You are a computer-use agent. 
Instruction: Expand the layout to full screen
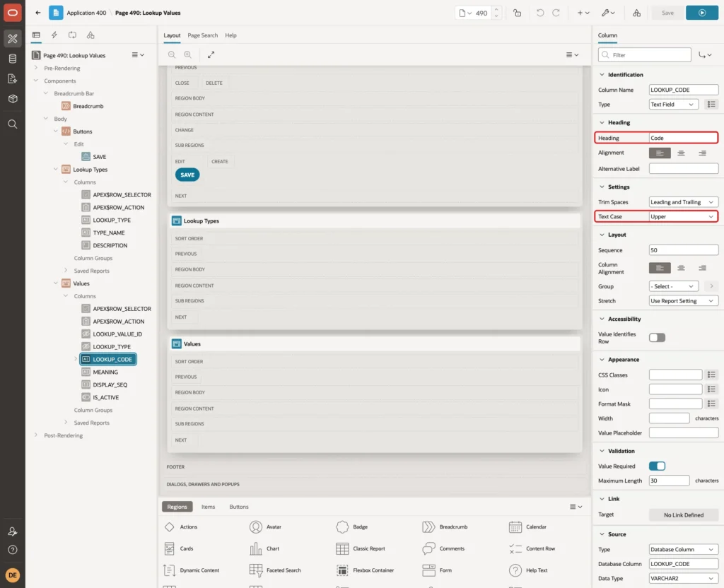(211, 54)
